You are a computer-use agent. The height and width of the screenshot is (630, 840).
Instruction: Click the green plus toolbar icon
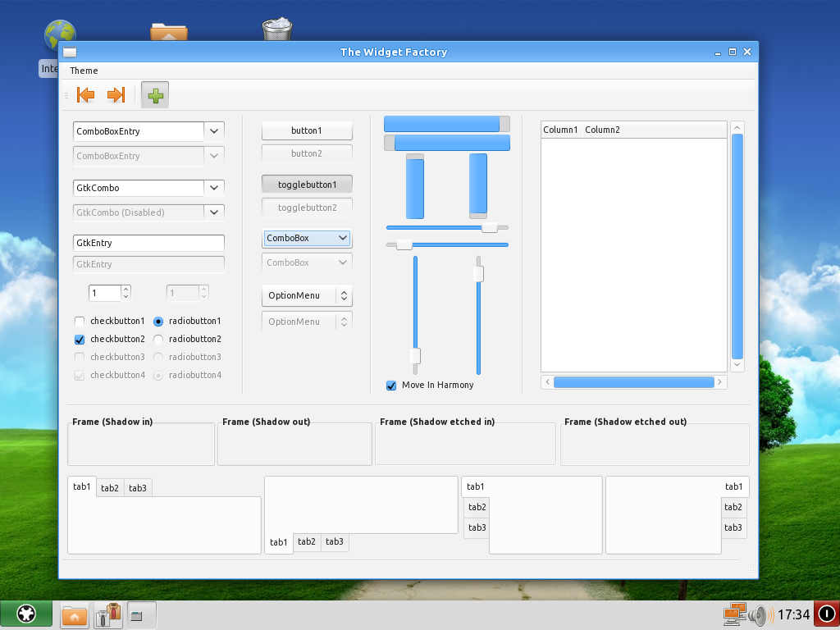[x=155, y=95]
